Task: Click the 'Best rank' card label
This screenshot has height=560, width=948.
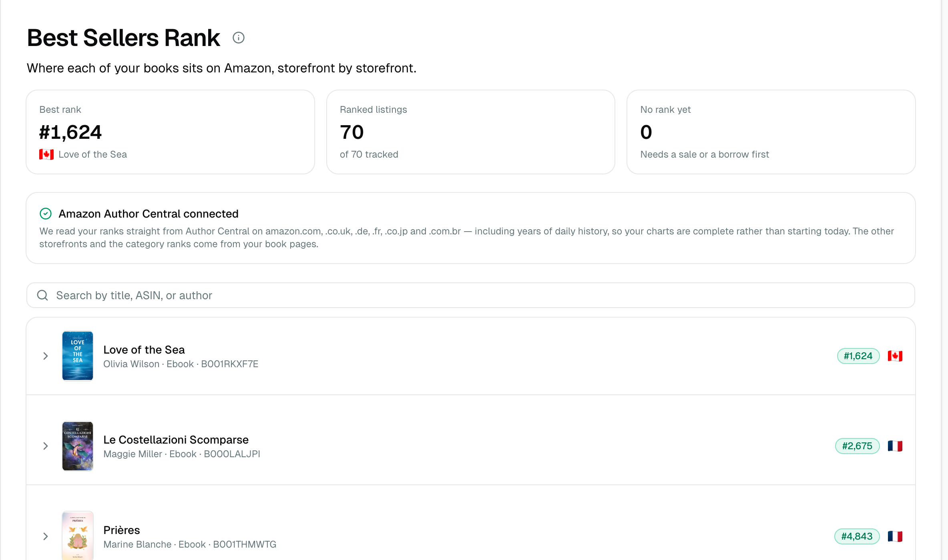Action: (60, 110)
